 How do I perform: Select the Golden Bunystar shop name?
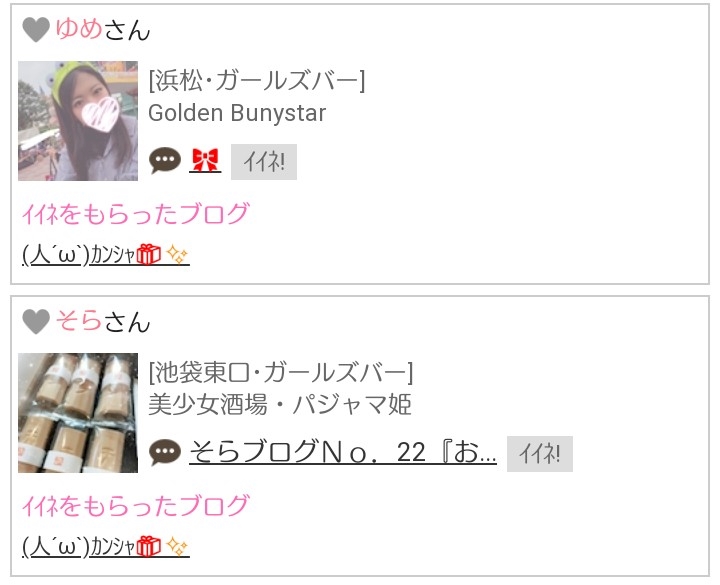(x=237, y=113)
